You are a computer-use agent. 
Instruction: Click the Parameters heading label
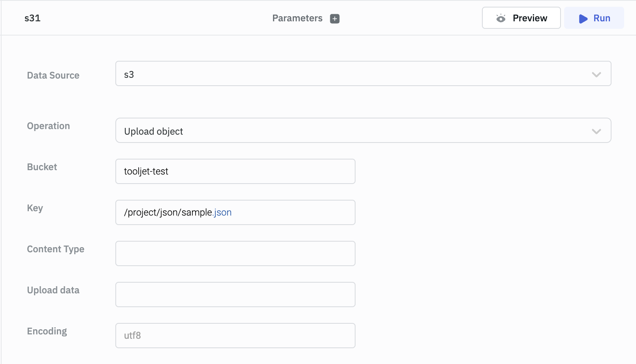click(x=297, y=18)
